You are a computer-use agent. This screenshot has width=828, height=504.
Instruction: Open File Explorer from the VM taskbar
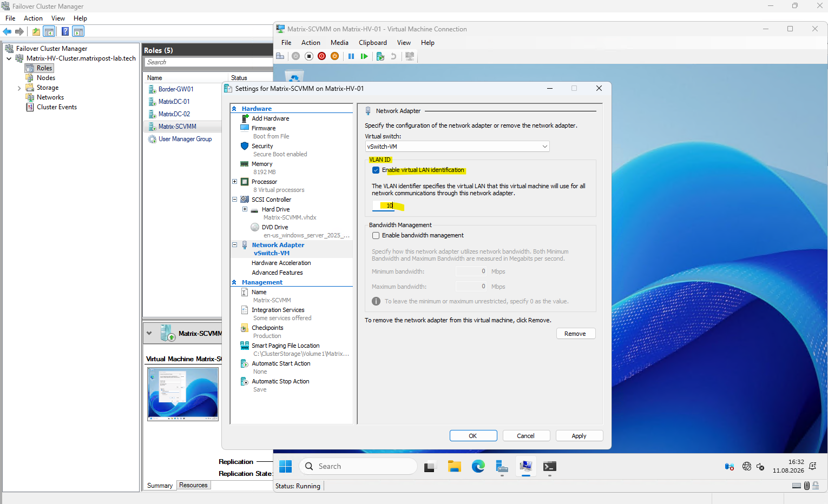tap(454, 466)
